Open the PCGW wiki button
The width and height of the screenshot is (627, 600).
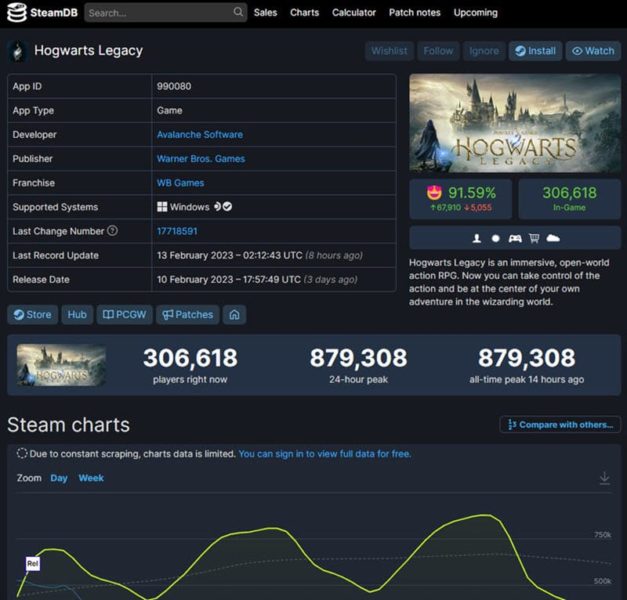(x=124, y=314)
